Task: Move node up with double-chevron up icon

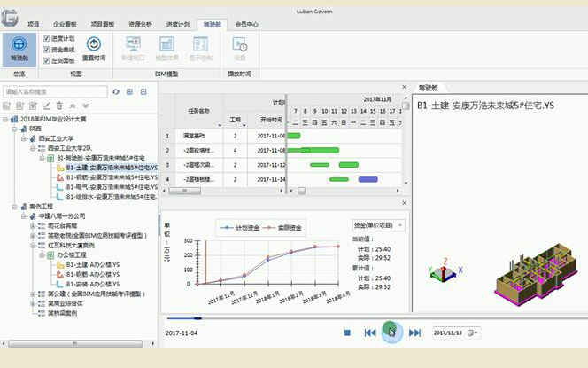Action: pyautogui.click(x=73, y=106)
